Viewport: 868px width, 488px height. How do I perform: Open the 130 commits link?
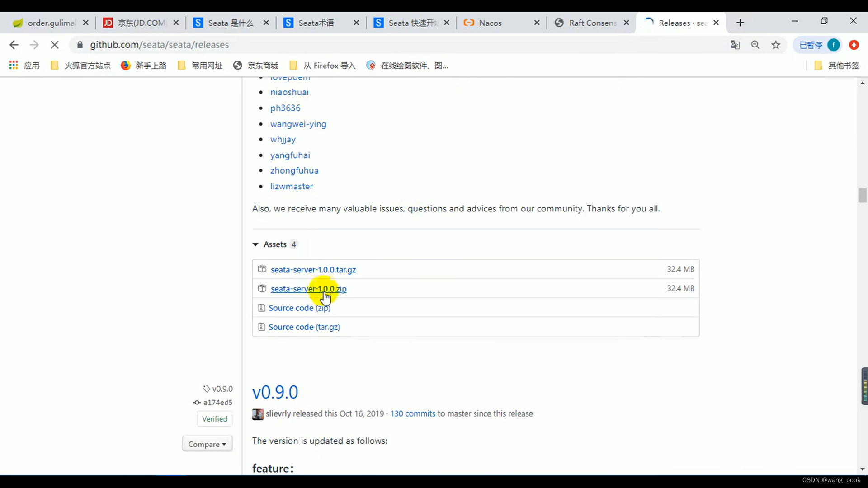[413, 413]
